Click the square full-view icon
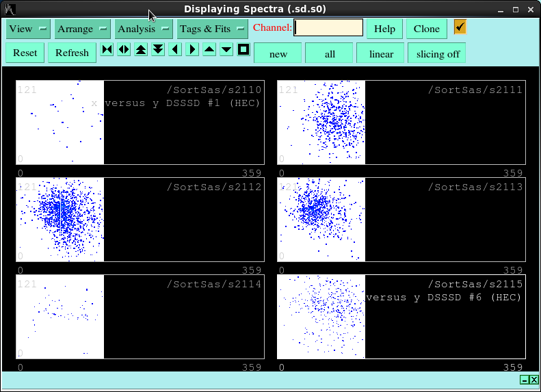Screen dimensions: 541x392 243,50
